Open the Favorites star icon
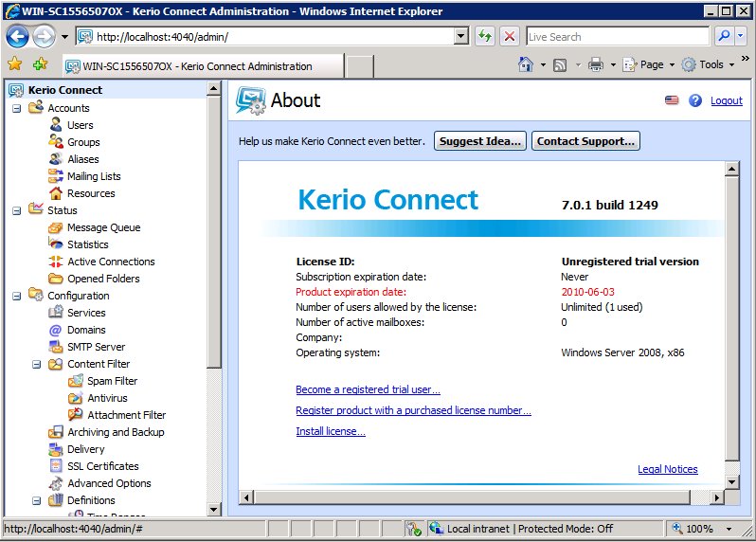 [15, 63]
